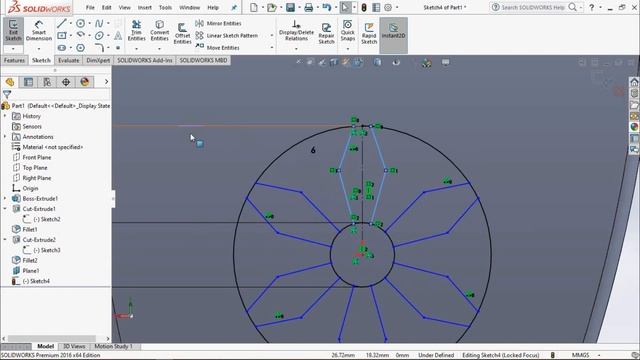The width and height of the screenshot is (640, 360).
Task: Click the Print icon
Action: coord(309,7)
